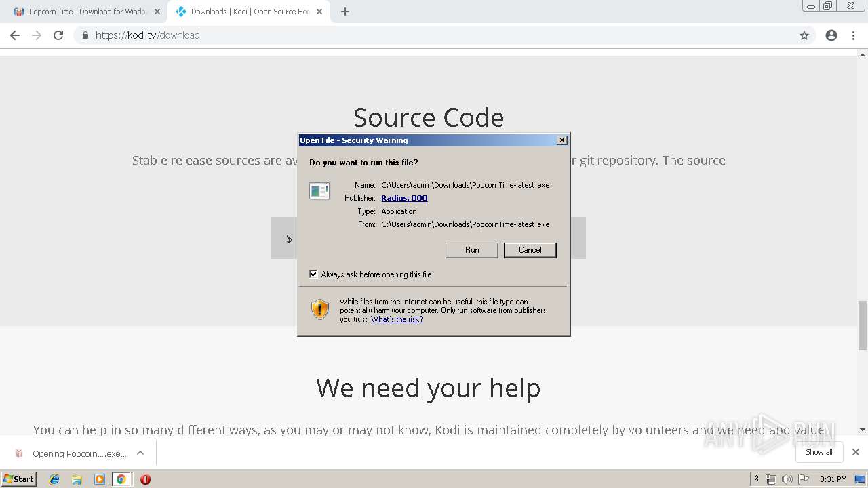Open Windows Media Player from the taskbar
Image resolution: width=868 pixels, height=488 pixels.
pyautogui.click(x=100, y=479)
